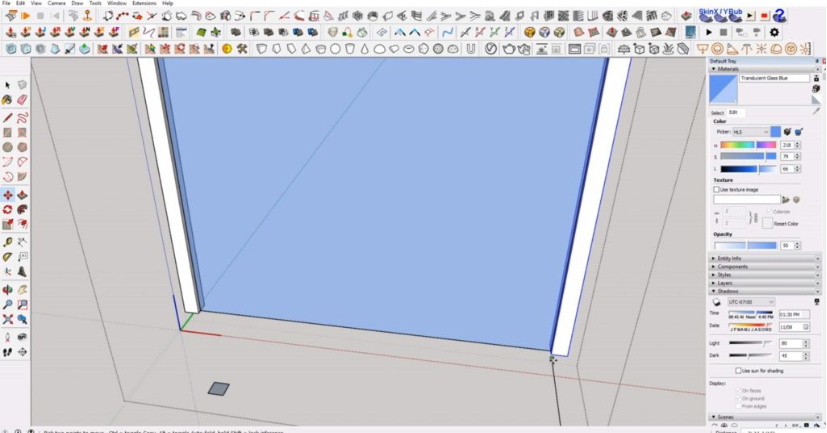Select the Follow Me tool
Screen dimensions: 827x433
click(22, 209)
